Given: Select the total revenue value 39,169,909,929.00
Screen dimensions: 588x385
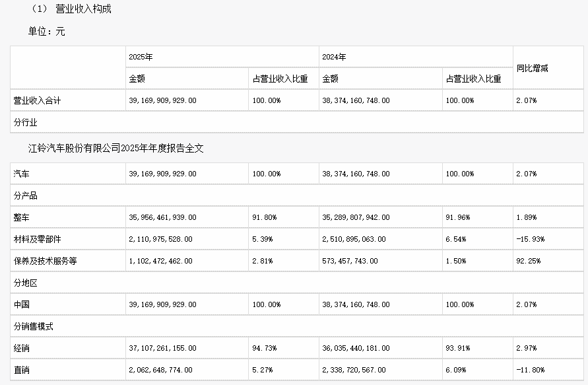Looking at the screenshot, I should pyautogui.click(x=164, y=100).
